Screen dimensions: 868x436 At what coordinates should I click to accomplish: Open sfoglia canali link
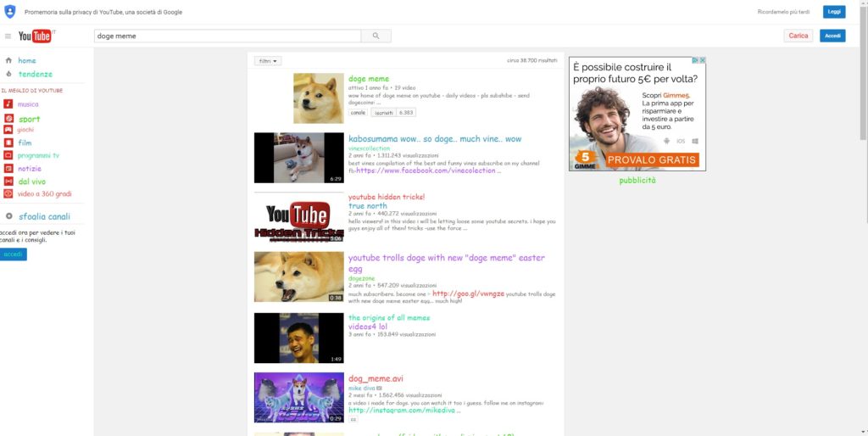point(44,216)
